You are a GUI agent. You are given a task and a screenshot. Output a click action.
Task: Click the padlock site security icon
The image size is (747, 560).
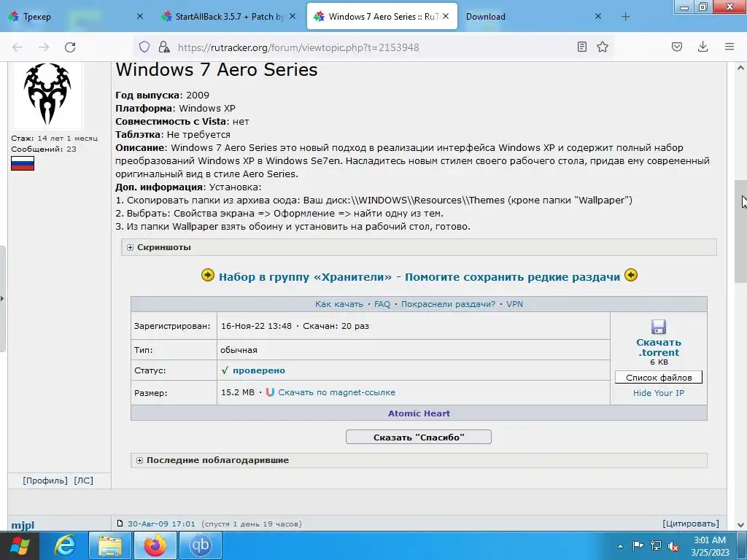pyautogui.click(x=164, y=47)
